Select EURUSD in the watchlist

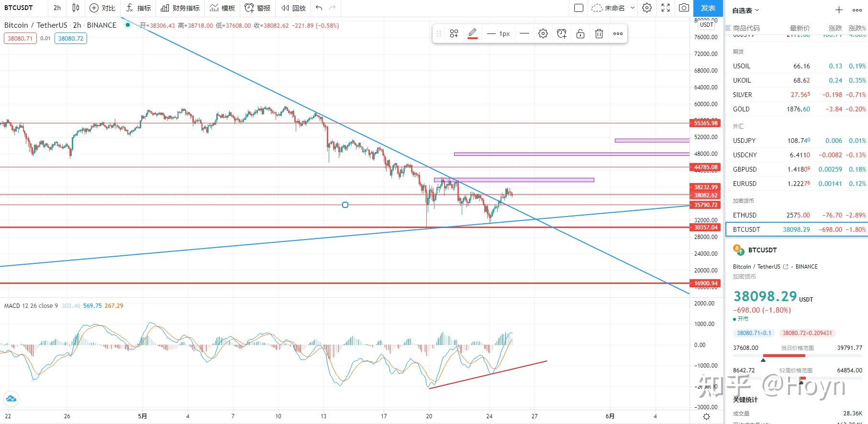point(796,184)
